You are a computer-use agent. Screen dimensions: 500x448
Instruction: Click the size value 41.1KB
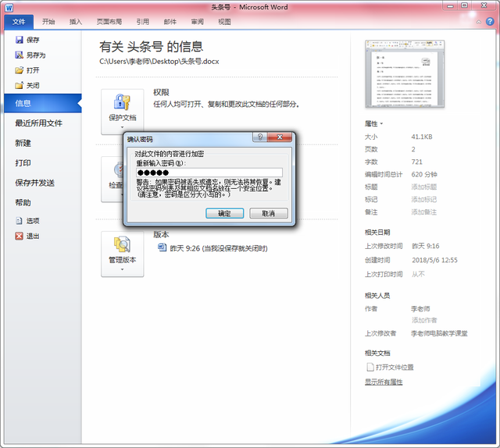click(422, 137)
